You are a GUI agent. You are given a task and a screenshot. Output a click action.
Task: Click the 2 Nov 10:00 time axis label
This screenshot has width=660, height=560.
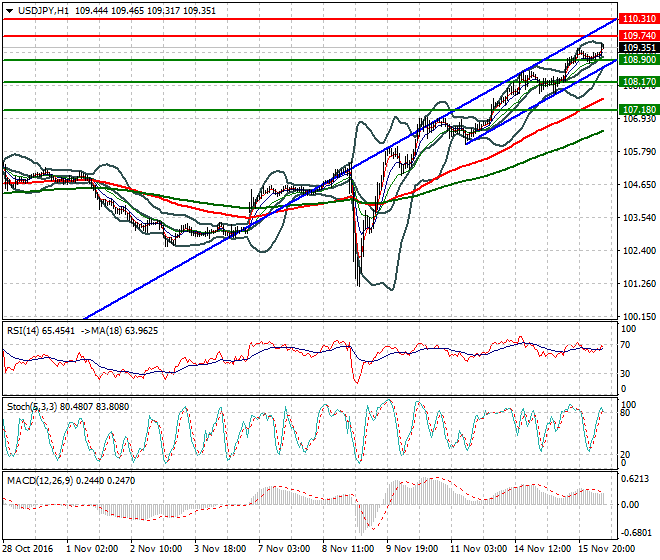tap(156, 549)
